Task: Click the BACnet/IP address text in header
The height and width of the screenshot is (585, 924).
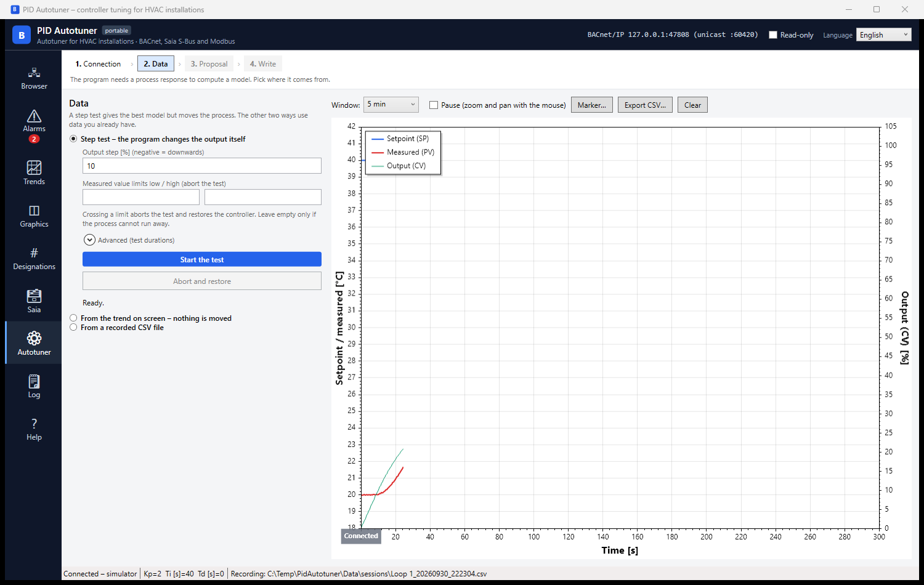Action: click(x=673, y=34)
